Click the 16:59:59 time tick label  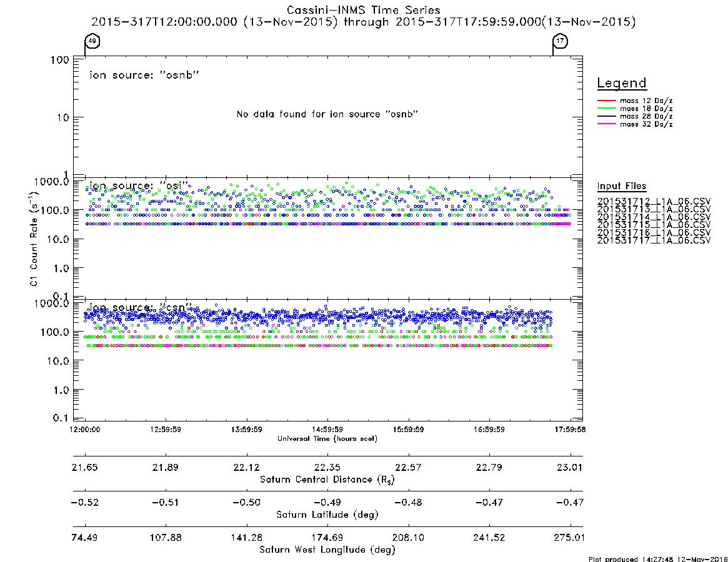(489, 430)
